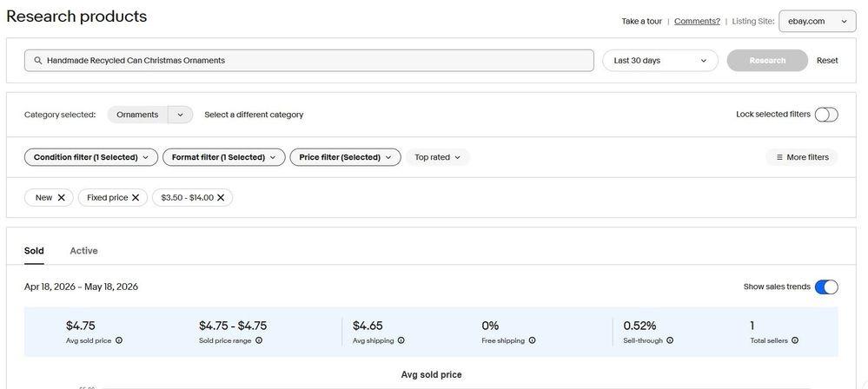Open the Listing Site ebay.com dropdown
The image size is (868, 389).
coord(817,21)
